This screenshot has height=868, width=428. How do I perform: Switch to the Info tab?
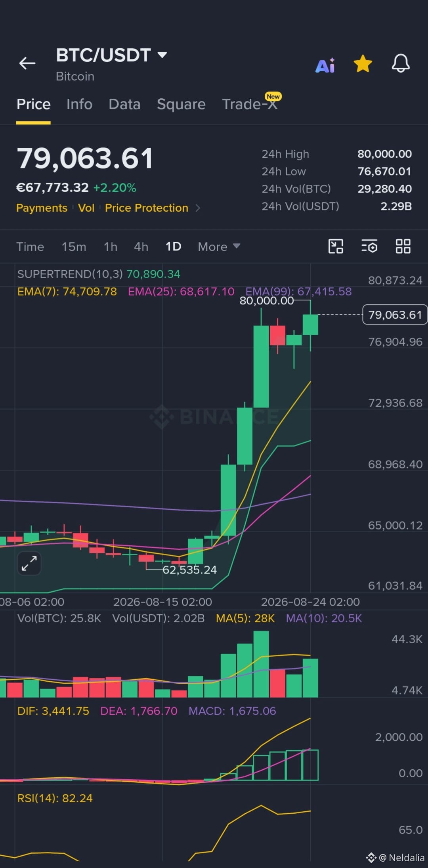point(79,104)
